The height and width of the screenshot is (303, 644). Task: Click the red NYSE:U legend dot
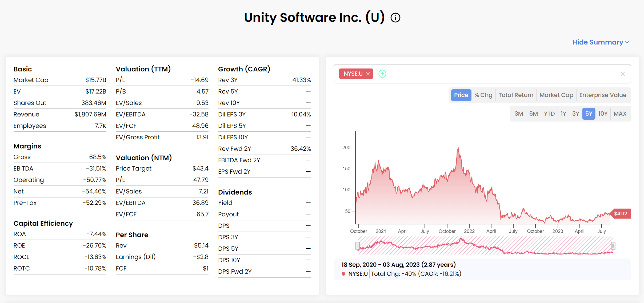tap(343, 274)
